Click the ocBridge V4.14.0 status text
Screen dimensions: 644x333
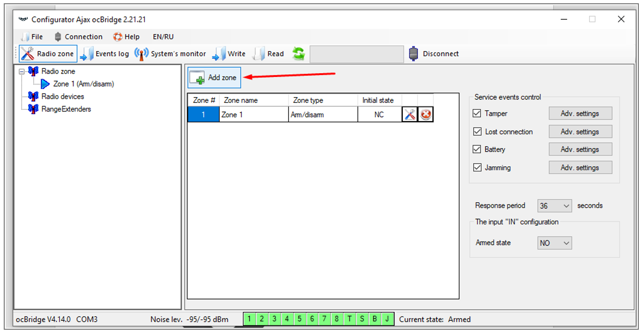click(x=43, y=319)
